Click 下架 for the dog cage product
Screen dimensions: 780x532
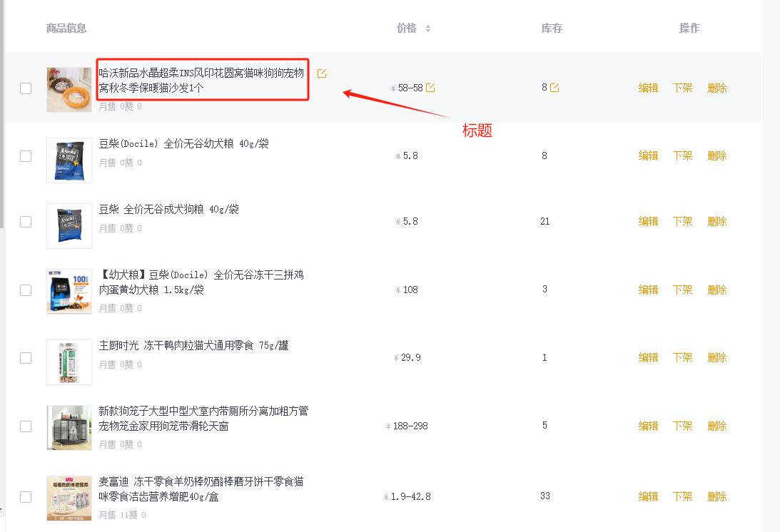682,426
